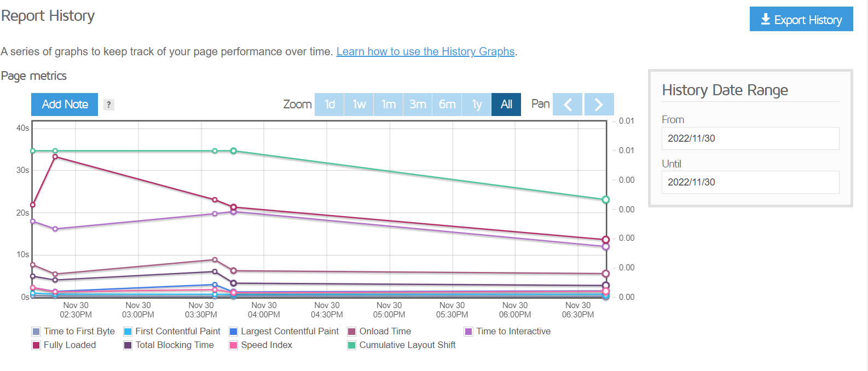Select the Cumulative Layout Shift data point at 3:30PM

click(x=214, y=150)
